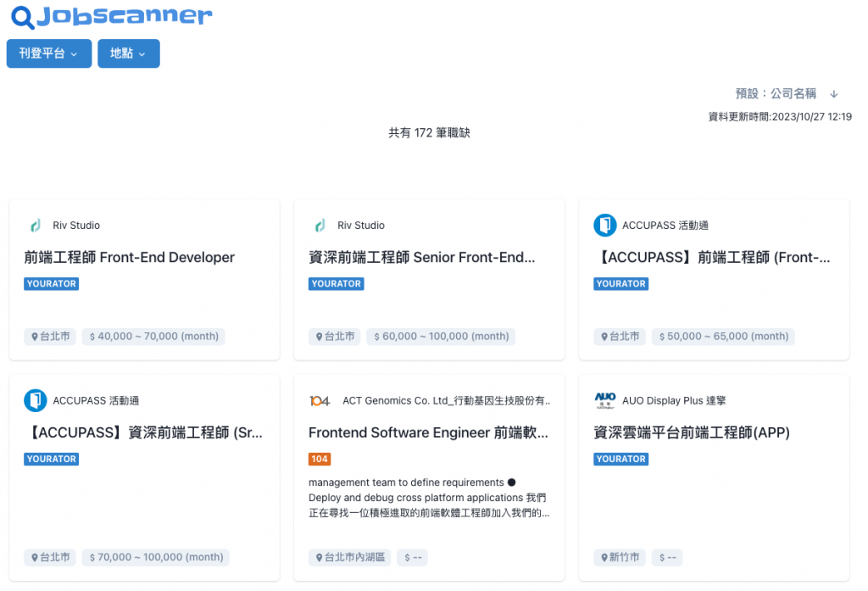Click the ACT Genomics job description excerpt
Image resolution: width=868 pixels, height=591 pixels.
429,498
